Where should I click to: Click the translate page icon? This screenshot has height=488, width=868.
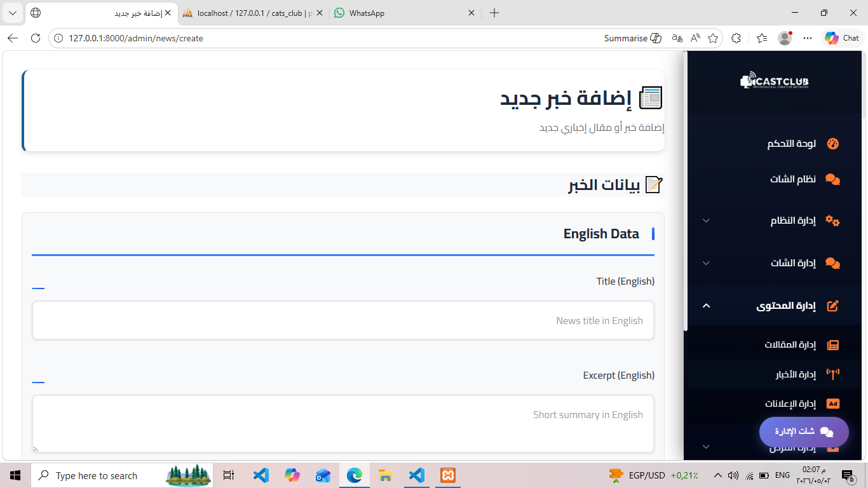(677, 38)
